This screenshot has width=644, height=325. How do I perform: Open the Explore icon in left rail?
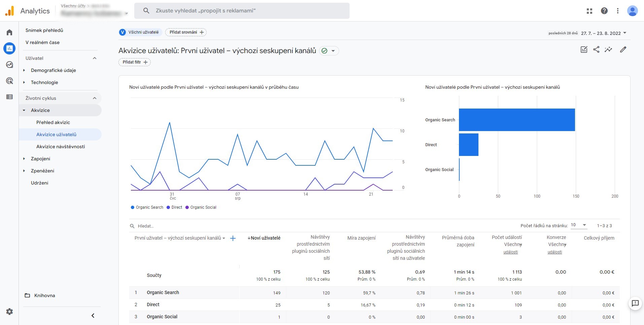(x=9, y=65)
